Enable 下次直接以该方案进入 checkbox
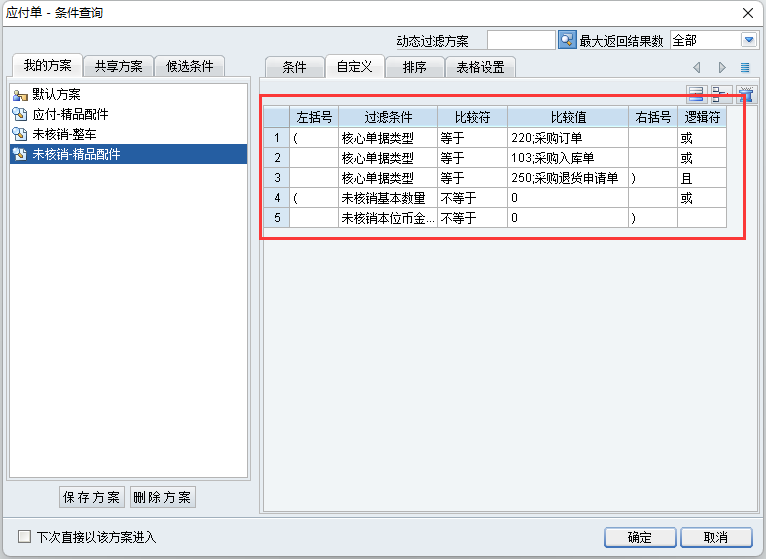 (25, 537)
